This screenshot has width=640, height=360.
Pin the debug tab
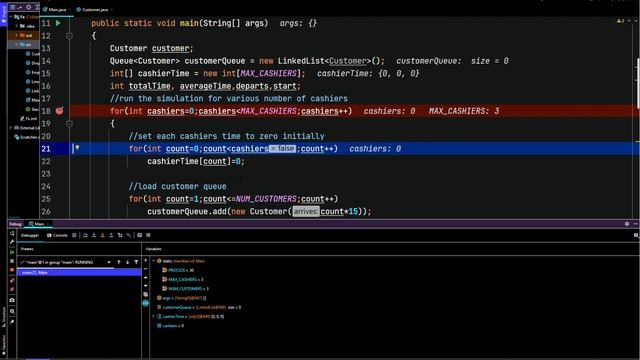(x=12, y=322)
